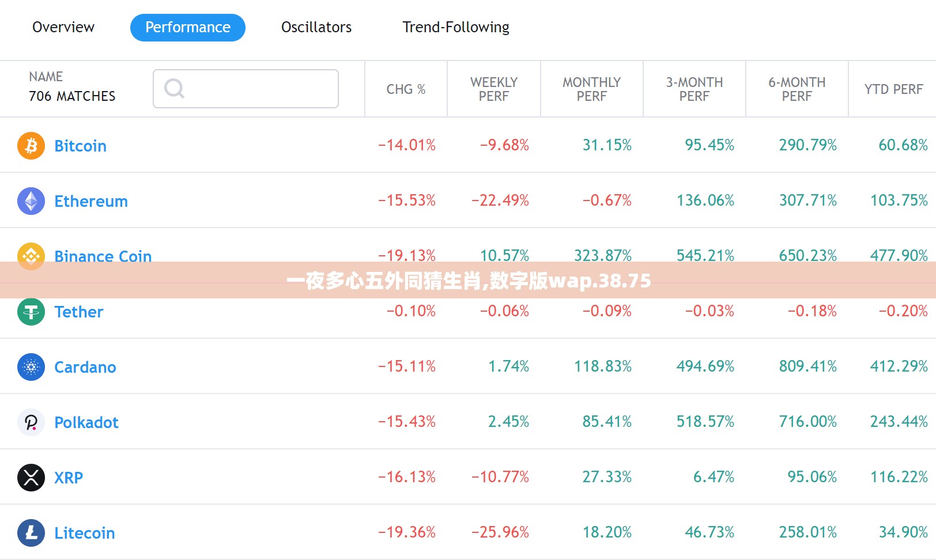Click the Polkadot logo icon
This screenshot has width=936, height=560.
(x=31, y=422)
